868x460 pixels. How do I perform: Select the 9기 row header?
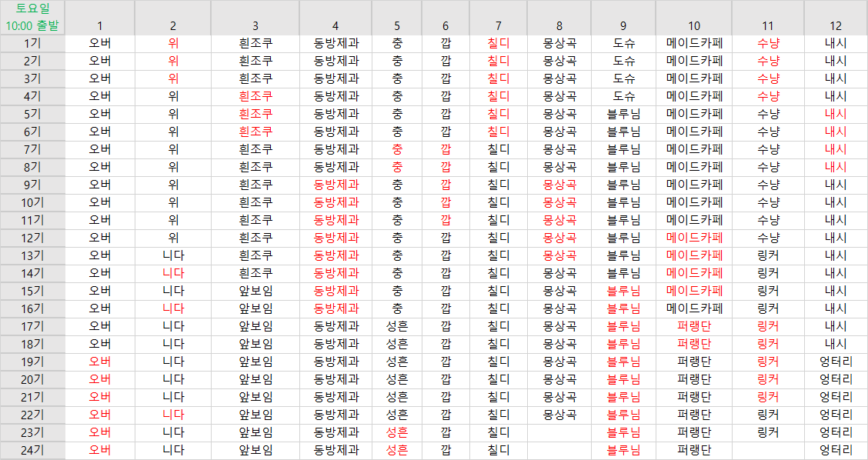click(x=32, y=185)
